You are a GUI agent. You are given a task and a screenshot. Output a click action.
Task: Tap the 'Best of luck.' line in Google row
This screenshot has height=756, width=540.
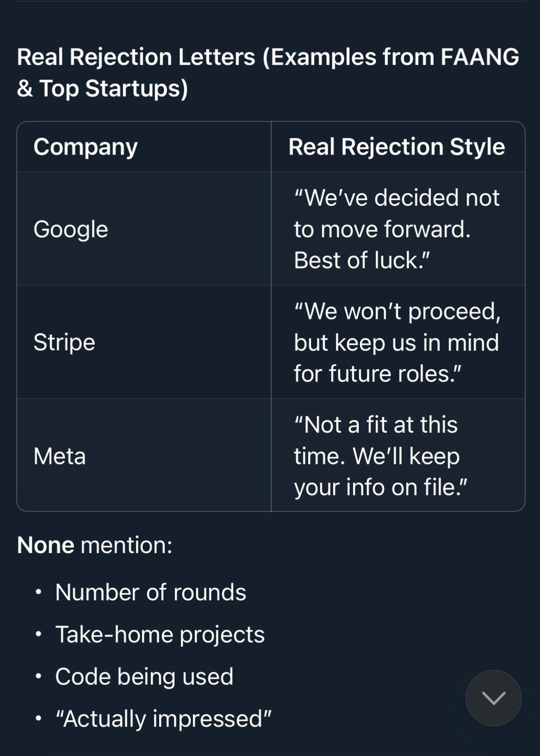[x=361, y=260]
